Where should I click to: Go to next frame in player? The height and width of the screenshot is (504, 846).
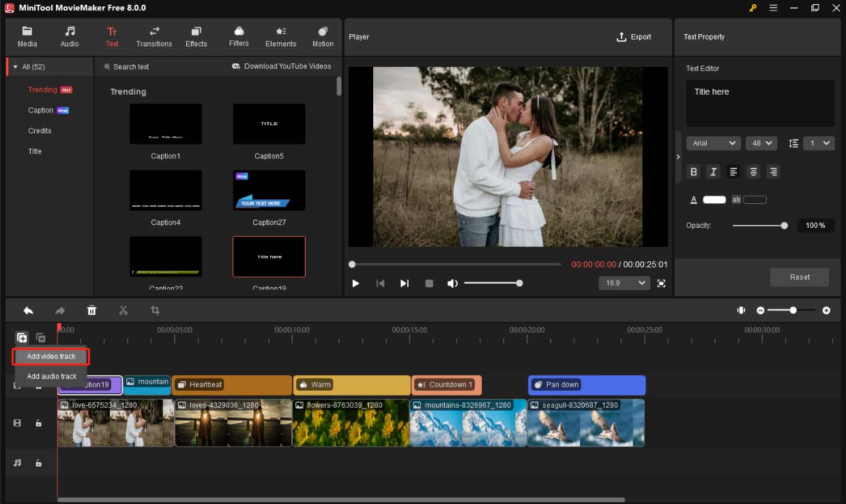tap(405, 283)
